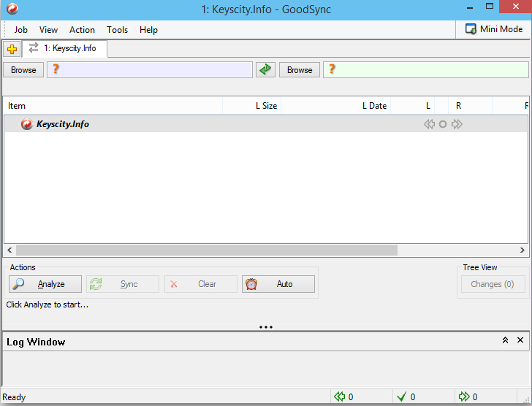The height and width of the screenshot is (406, 532).
Task: Click the Item column header
Action: tap(113, 106)
